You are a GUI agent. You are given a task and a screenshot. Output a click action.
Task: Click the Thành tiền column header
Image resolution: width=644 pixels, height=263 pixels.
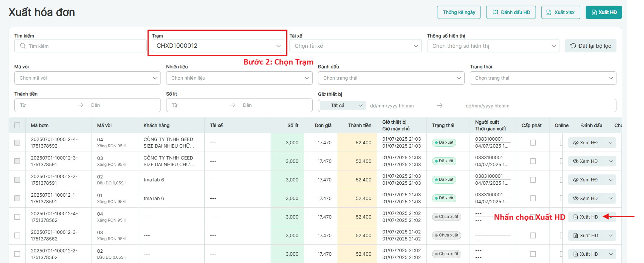tap(359, 125)
